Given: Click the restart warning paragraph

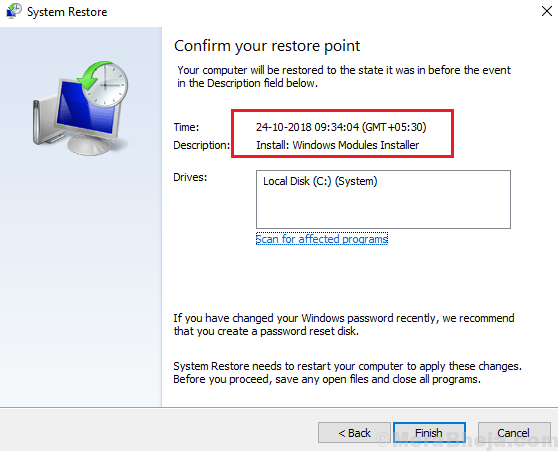Looking at the screenshot, I should coord(347,372).
